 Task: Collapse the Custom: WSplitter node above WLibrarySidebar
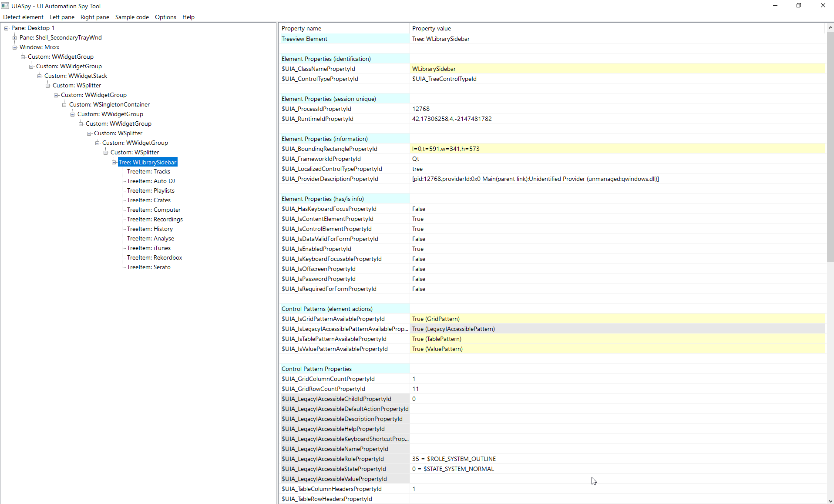pos(106,153)
